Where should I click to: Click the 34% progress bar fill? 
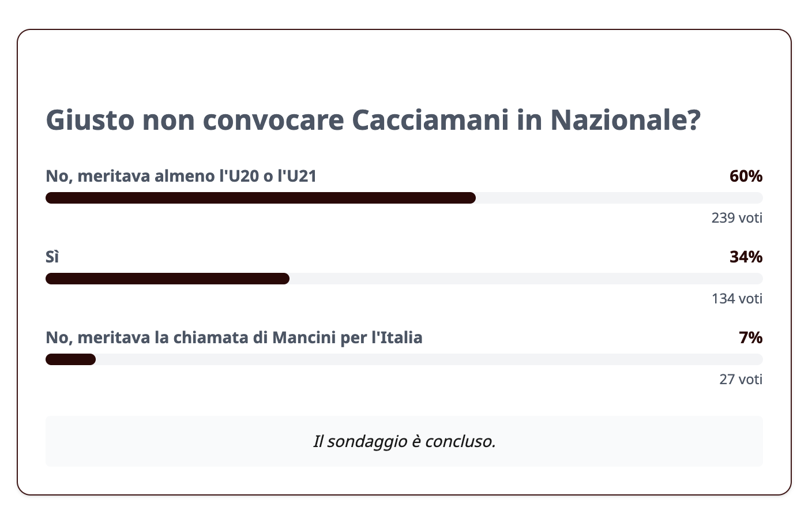[x=167, y=279]
